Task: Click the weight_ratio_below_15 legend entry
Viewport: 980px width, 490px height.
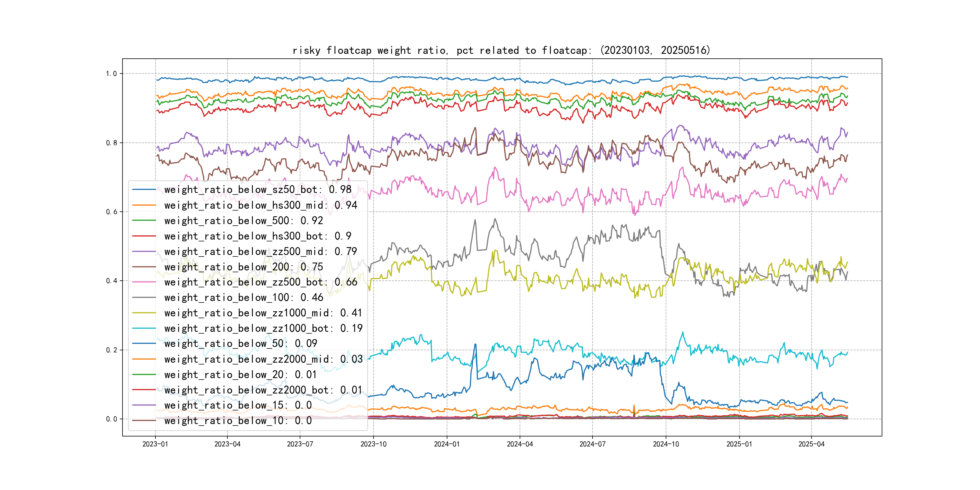Action: click(x=238, y=405)
